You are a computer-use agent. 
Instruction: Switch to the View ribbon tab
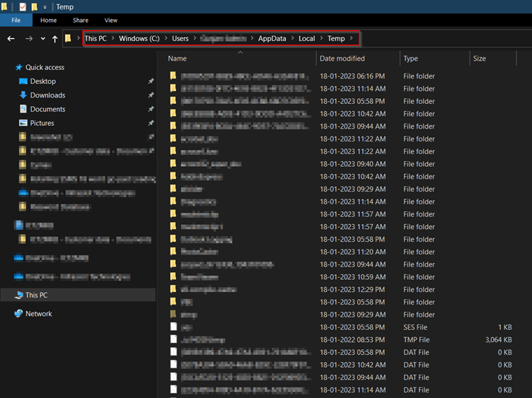point(110,21)
